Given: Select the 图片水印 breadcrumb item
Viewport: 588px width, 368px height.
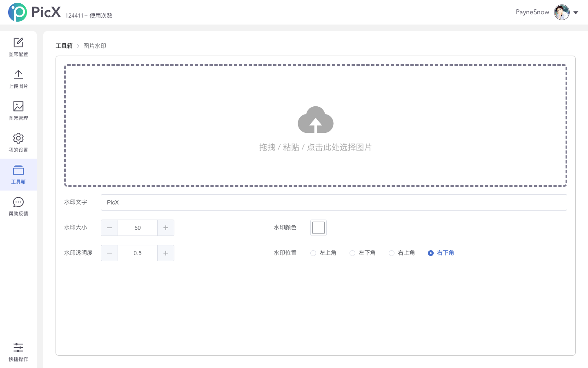Looking at the screenshot, I should 95,46.
